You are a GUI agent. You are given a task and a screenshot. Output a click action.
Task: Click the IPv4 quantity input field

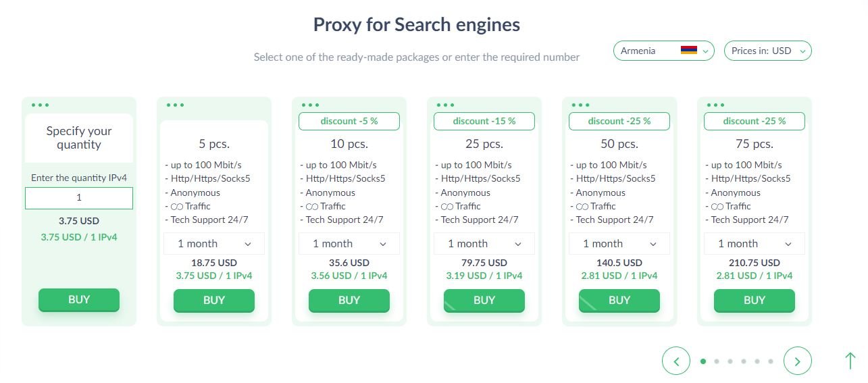79,198
